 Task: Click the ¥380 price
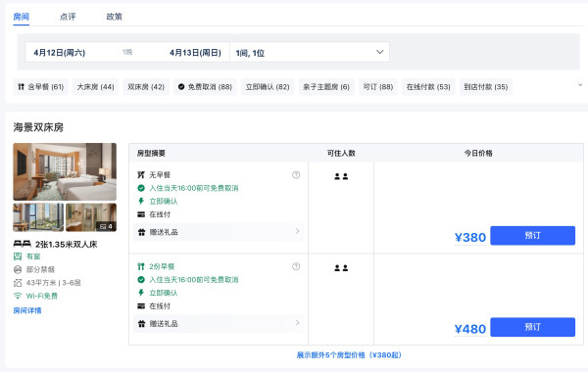469,238
